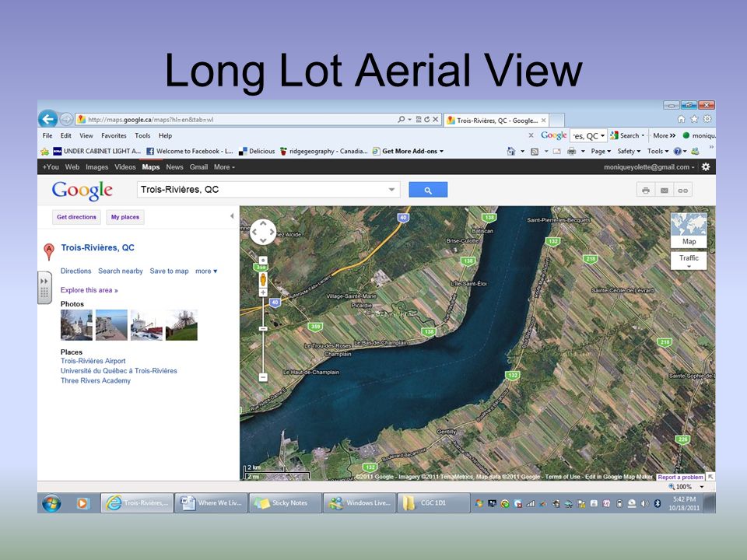Click the Google logo on the Maps page
This screenshot has height=560, width=747.
click(82, 191)
